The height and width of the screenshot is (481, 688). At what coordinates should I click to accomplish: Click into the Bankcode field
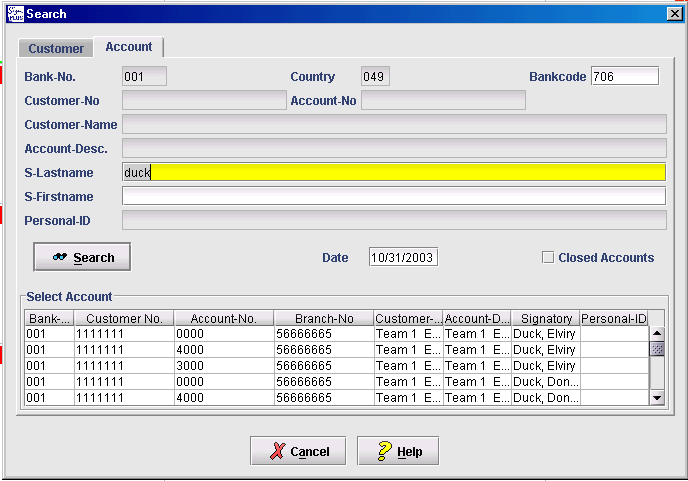[624, 77]
